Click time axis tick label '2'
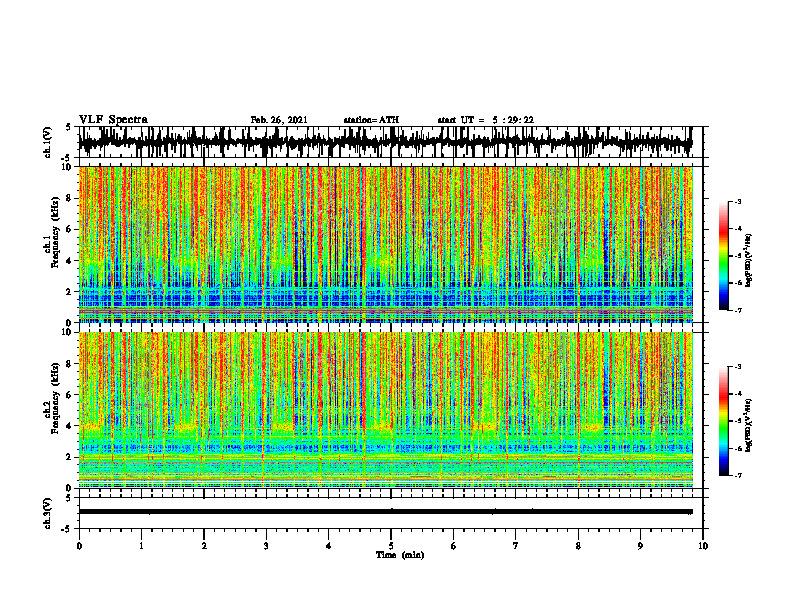The height and width of the screenshot is (612, 792). point(204,546)
